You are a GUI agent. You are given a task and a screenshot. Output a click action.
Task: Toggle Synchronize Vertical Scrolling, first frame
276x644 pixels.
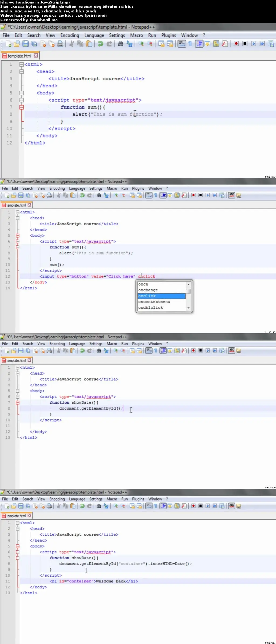pos(161,44)
